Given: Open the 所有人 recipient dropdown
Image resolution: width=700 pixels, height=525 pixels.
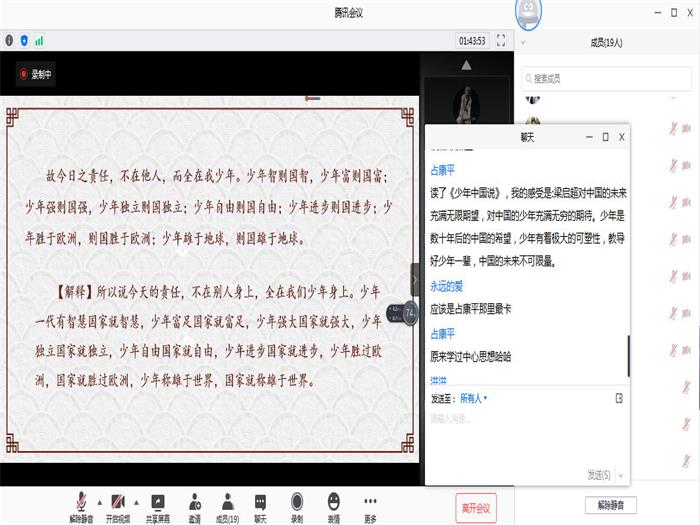Looking at the screenshot, I should coord(473,398).
